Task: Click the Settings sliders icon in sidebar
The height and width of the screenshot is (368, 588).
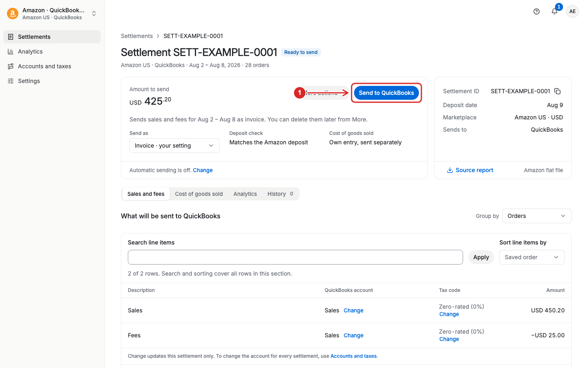Action: tap(11, 81)
